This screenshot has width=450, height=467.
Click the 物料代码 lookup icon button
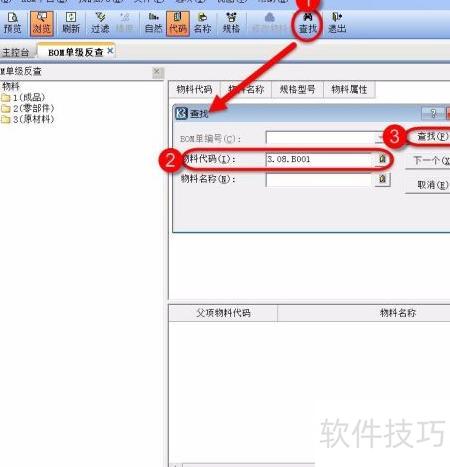(x=382, y=159)
